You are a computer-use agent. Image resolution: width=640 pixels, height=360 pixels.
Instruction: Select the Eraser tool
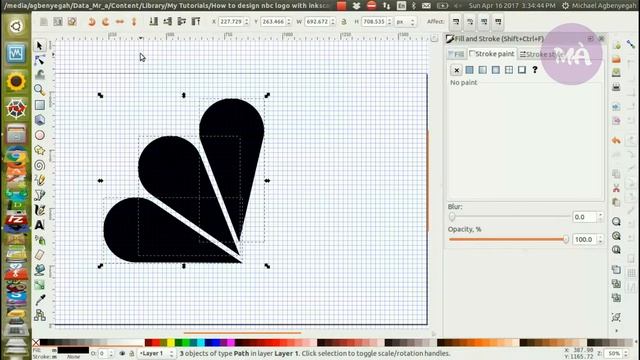[40, 255]
